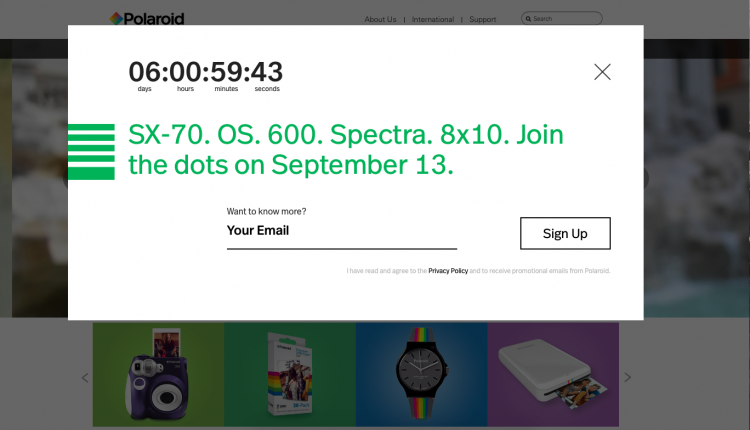Open the About Us page
The height and width of the screenshot is (430, 750).
tap(380, 19)
